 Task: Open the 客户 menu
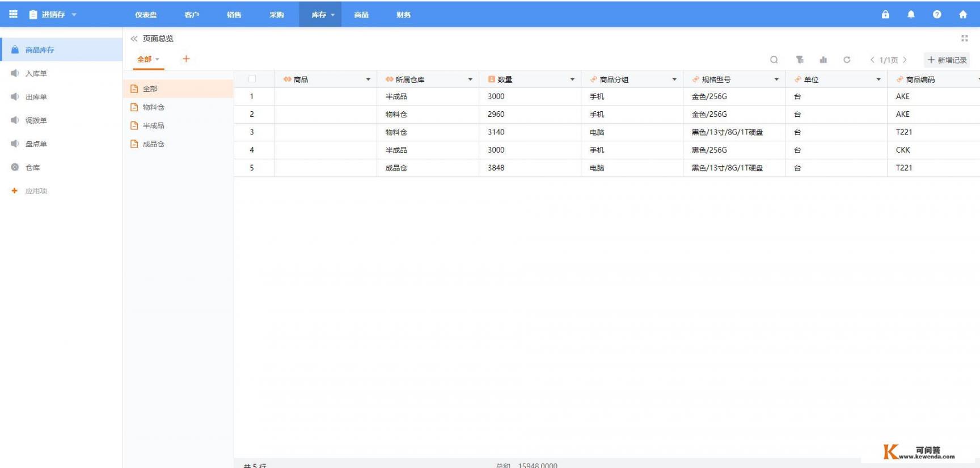click(192, 15)
